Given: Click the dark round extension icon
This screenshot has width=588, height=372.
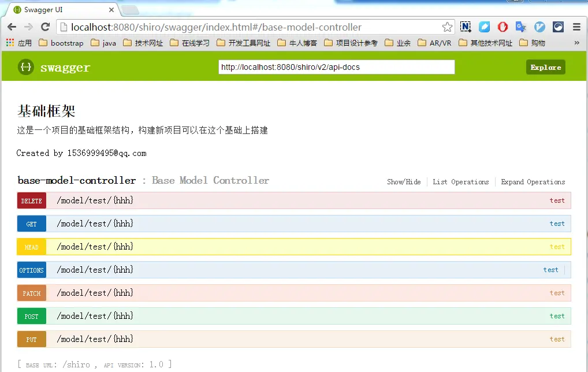Looking at the screenshot, I should [x=558, y=27].
